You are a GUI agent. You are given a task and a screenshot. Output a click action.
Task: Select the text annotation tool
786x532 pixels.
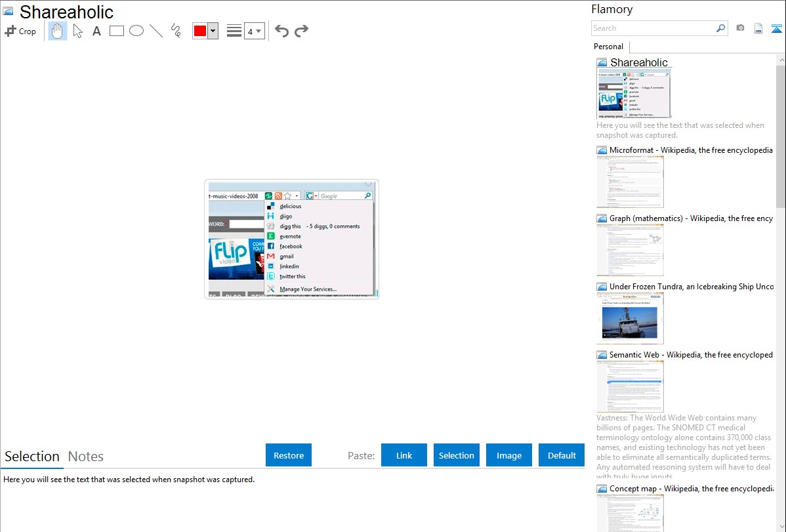[x=96, y=31]
